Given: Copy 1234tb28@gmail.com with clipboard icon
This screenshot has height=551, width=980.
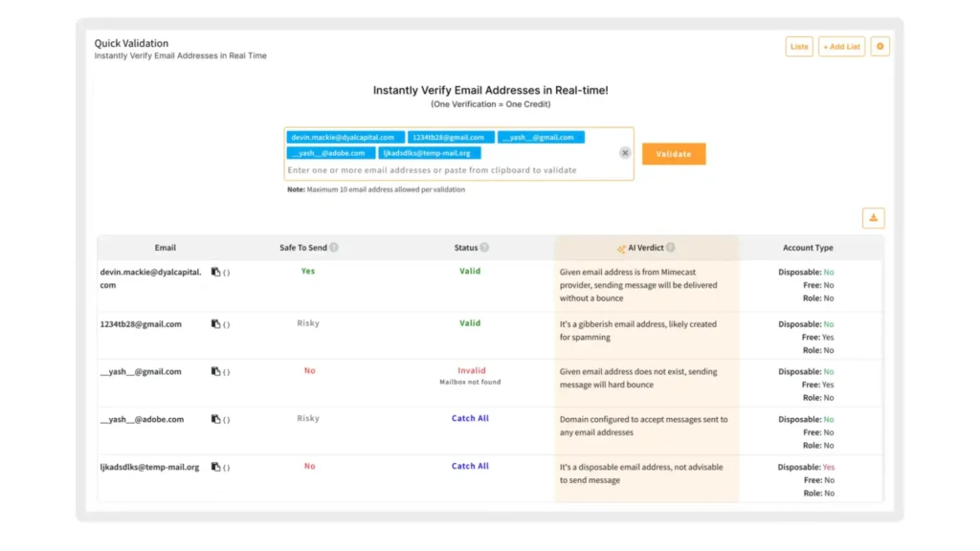Looking at the screenshot, I should coord(215,324).
